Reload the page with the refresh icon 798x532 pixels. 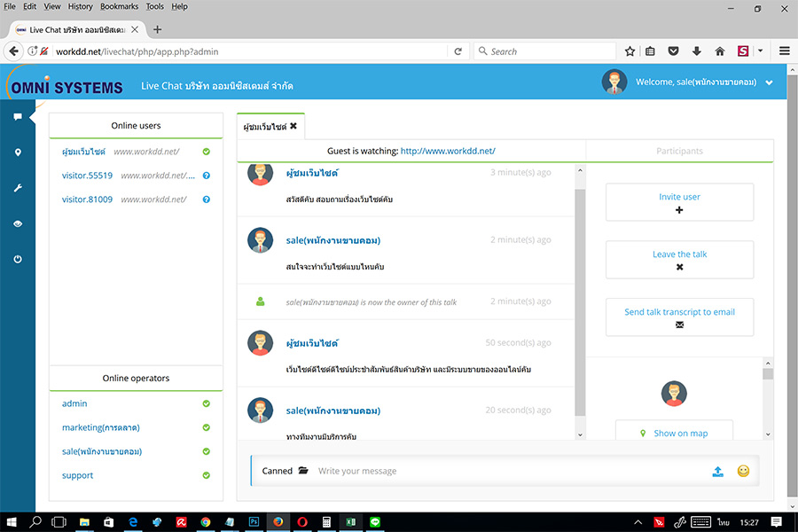(458, 51)
